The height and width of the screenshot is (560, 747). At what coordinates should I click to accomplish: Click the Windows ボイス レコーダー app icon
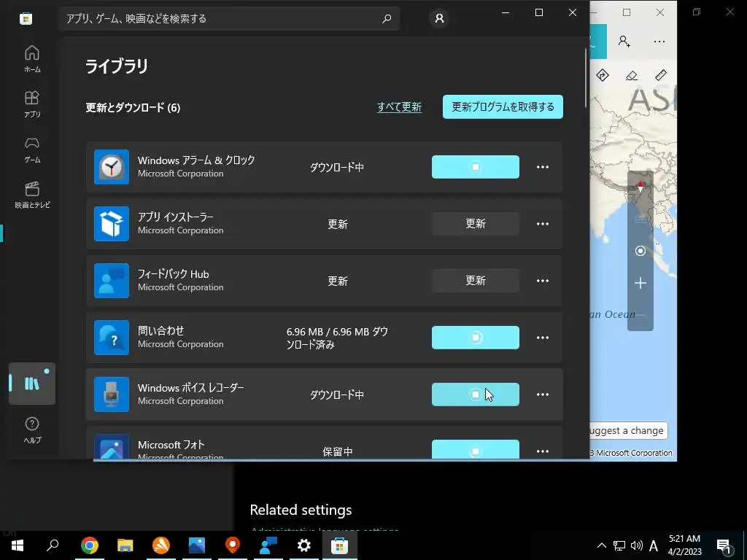tap(112, 394)
